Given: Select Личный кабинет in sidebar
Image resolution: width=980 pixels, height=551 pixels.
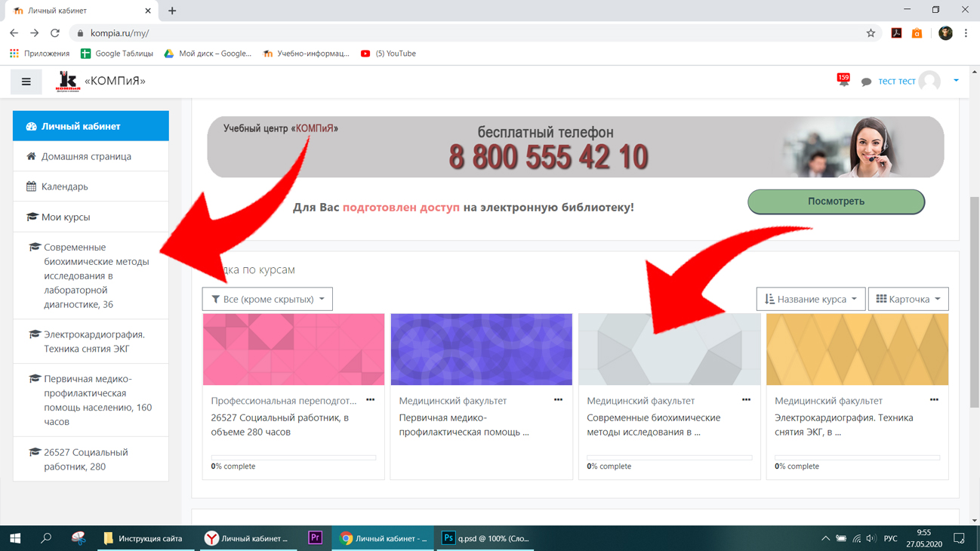Looking at the screenshot, I should coord(91,126).
